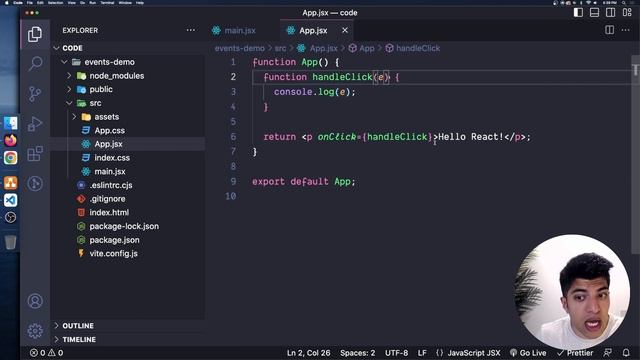Open the Trash in the dock
The width and height of the screenshot is (640, 360).
[x=11, y=242]
